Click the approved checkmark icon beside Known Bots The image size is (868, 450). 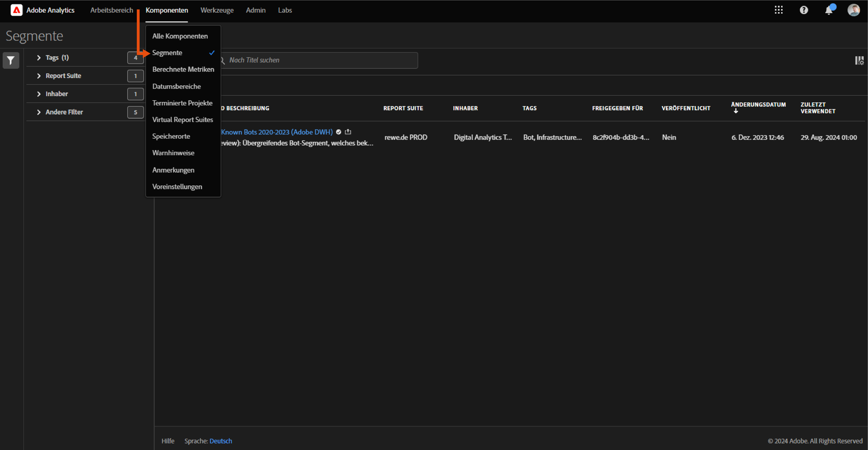(339, 132)
